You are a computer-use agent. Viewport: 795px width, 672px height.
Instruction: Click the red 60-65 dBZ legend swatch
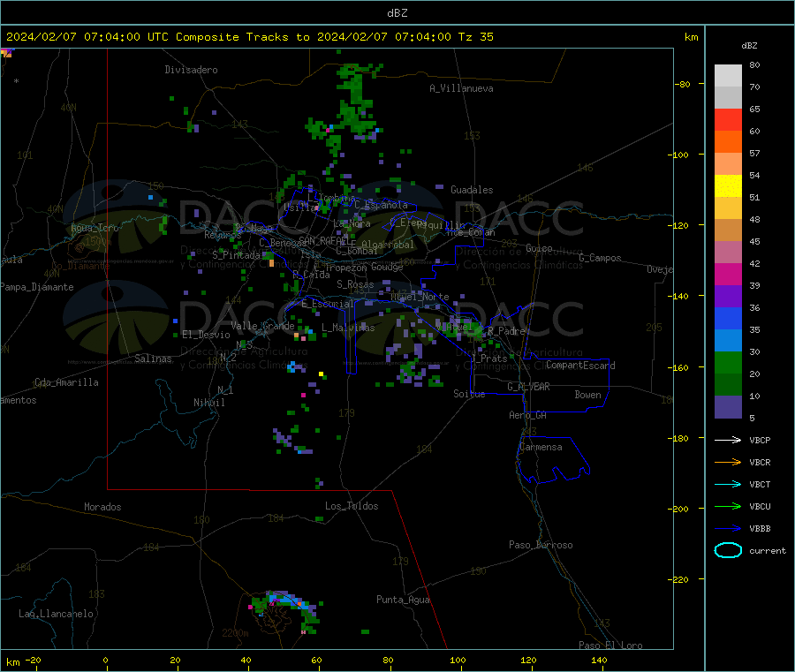point(728,119)
